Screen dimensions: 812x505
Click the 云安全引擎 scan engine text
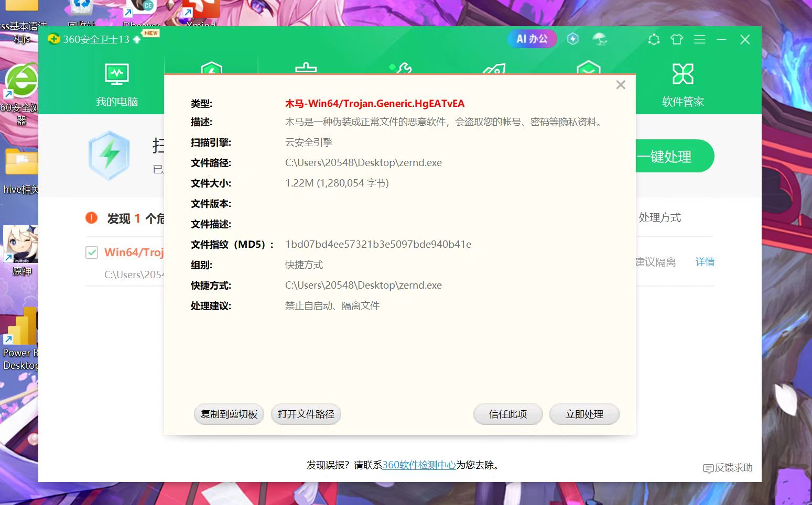[309, 142]
